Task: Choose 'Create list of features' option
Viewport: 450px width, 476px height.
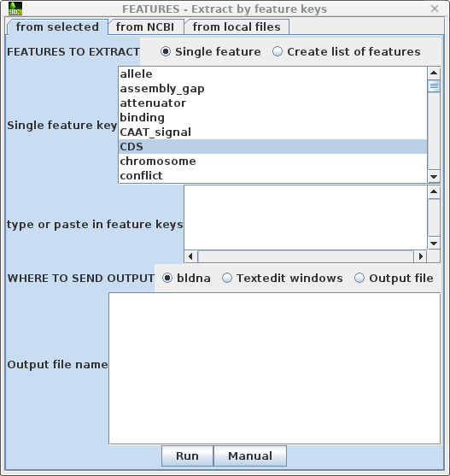Action: pos(347,51)
